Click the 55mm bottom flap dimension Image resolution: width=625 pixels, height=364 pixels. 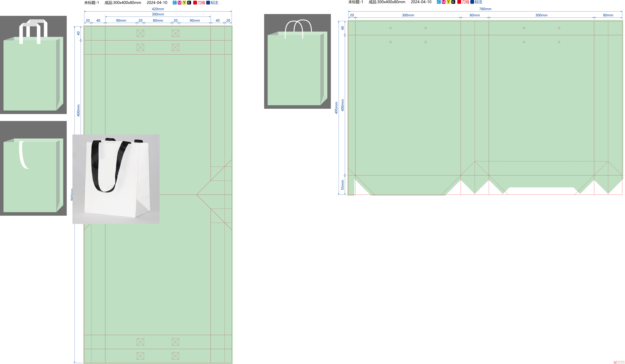click(x=343, y=185)
